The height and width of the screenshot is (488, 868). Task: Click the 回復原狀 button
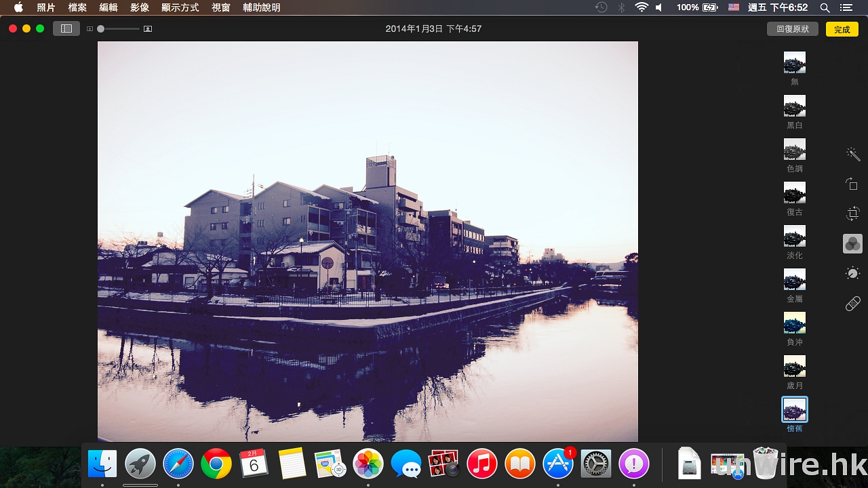792,29
